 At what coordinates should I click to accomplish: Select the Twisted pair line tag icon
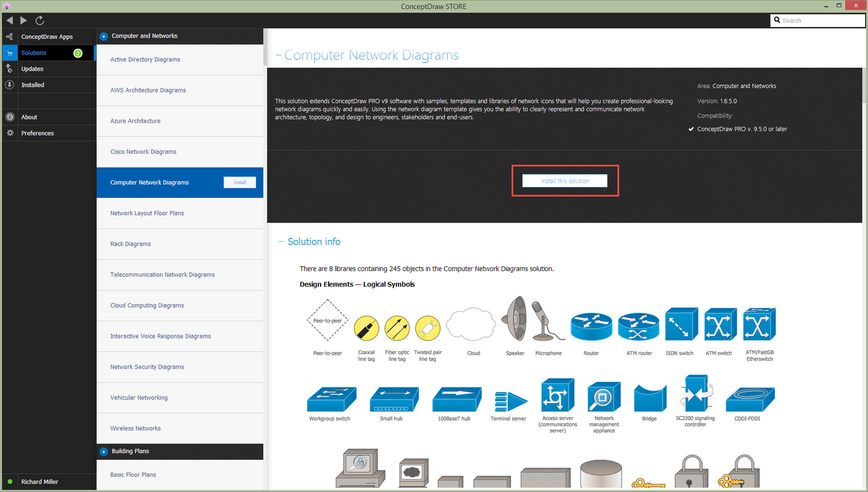428,328
